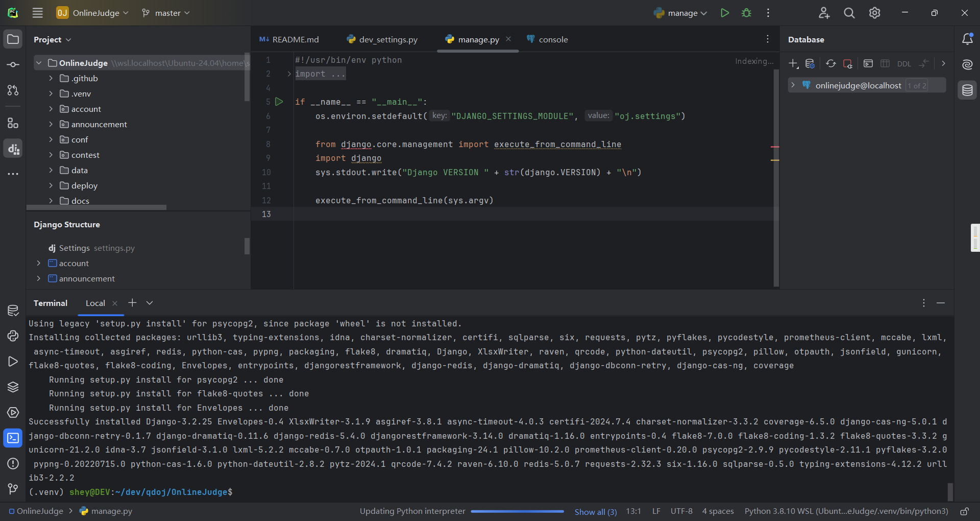Open the Pull Requests tool window
Viewport: 980px width, 521px height.
coord(13,90)
